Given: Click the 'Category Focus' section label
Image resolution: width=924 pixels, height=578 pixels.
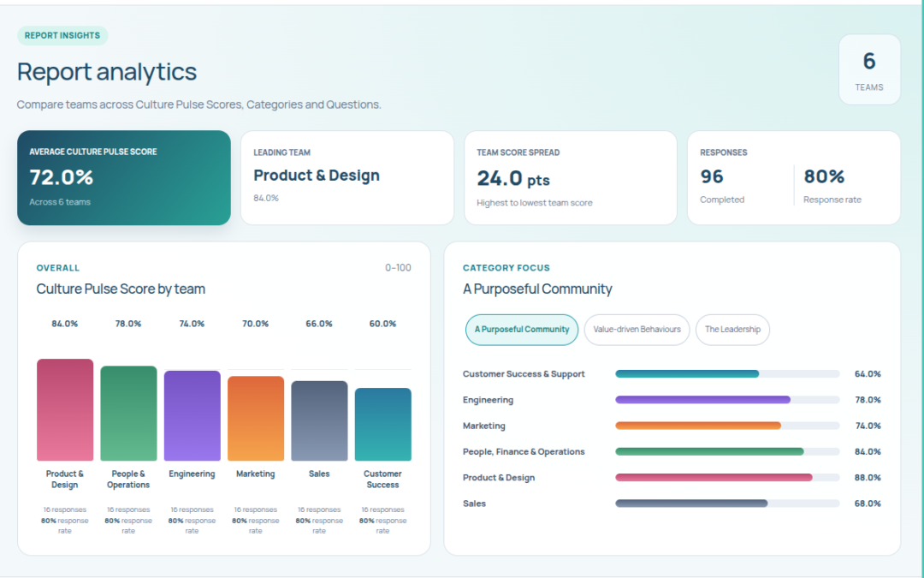Looking at the screenshot, I should [506, 268].
